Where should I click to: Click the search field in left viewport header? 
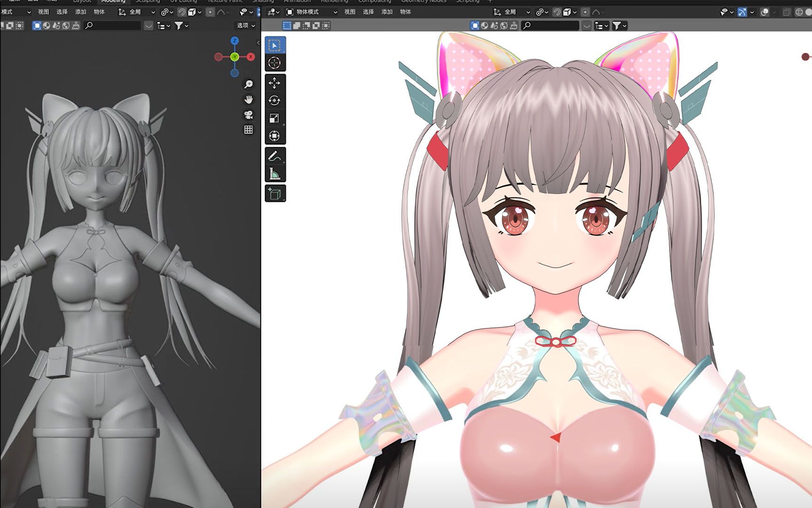tap(112, 25)
